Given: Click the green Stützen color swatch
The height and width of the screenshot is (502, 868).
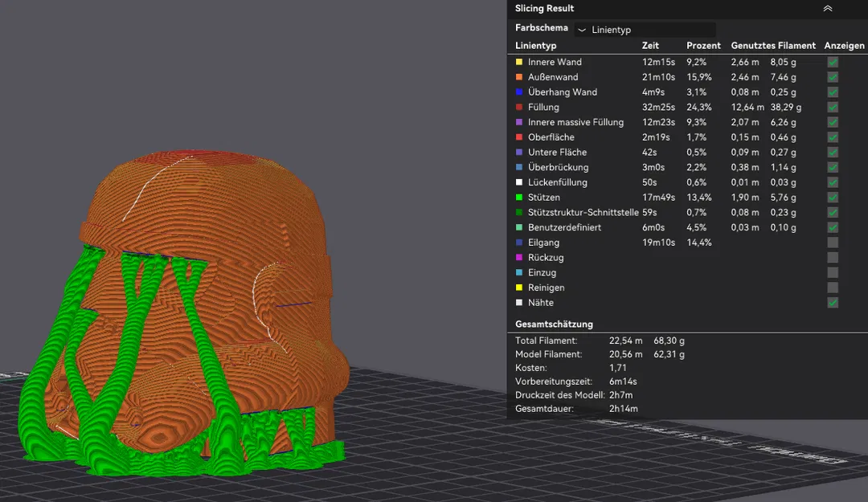Looking at the screenshot, I should click(519, 197).
